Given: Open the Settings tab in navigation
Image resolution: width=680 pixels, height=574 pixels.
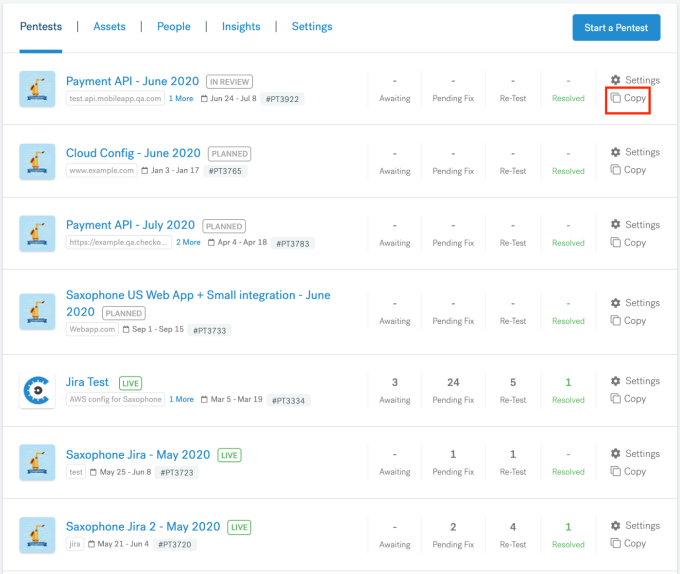Looking at the screenshot, I should tap(312, 26).
